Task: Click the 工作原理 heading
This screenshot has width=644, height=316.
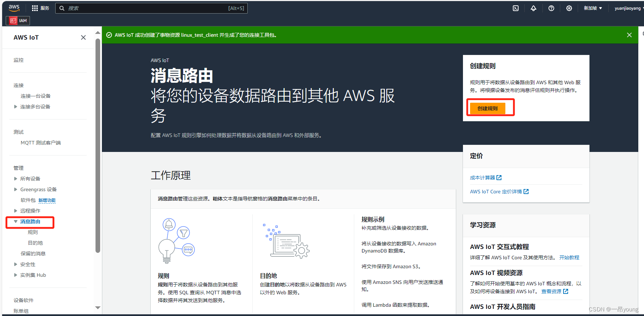Action: (x=171, y=175)
